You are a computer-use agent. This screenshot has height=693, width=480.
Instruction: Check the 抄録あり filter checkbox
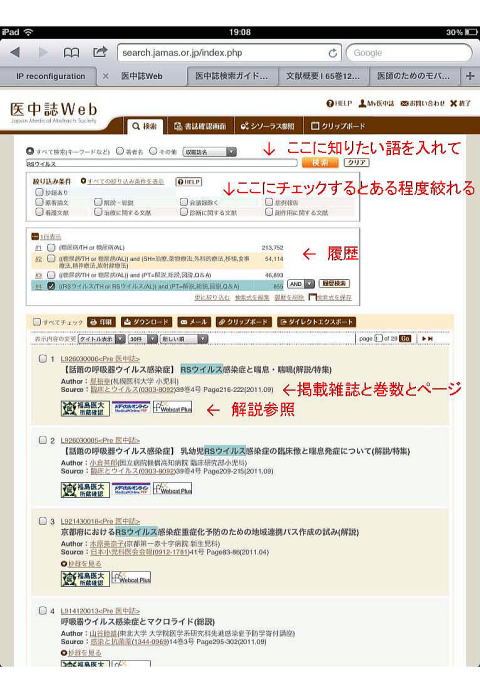click(x=39, y=192)
